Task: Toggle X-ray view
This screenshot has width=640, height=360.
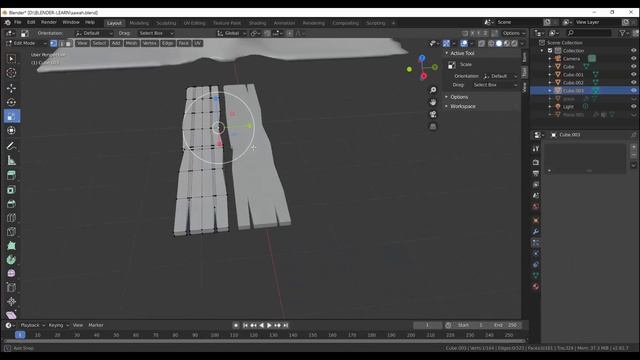Action: tap(482, 43)
